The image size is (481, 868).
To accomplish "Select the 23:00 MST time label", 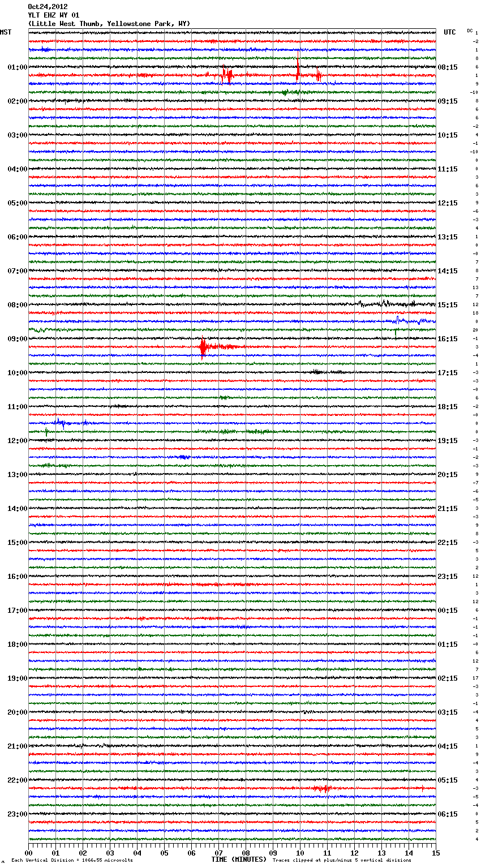I will pyautogui.click(x=17, y=814).
